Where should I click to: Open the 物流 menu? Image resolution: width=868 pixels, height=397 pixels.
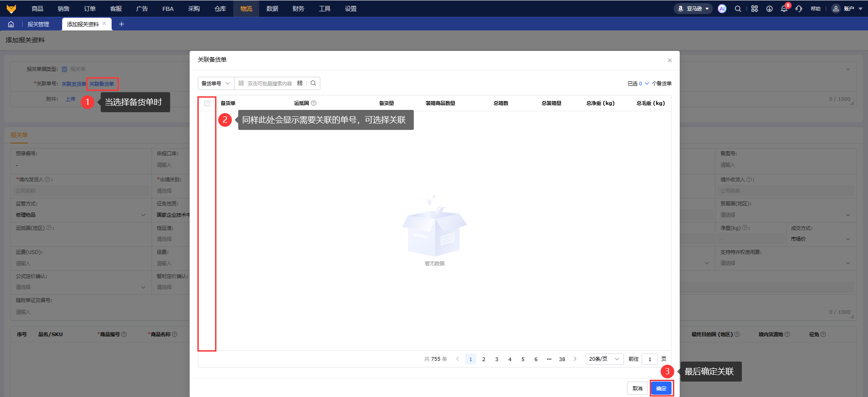coord(246,9)
